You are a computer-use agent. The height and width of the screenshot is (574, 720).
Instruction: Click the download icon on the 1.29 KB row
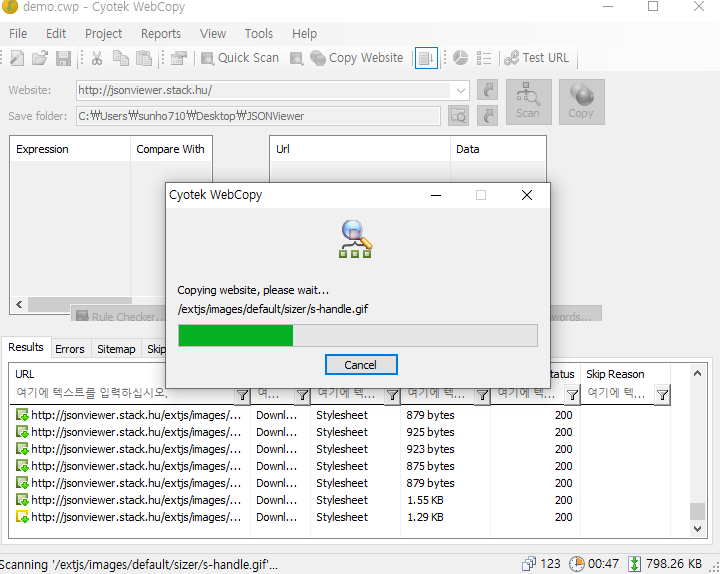click(22, 517)
